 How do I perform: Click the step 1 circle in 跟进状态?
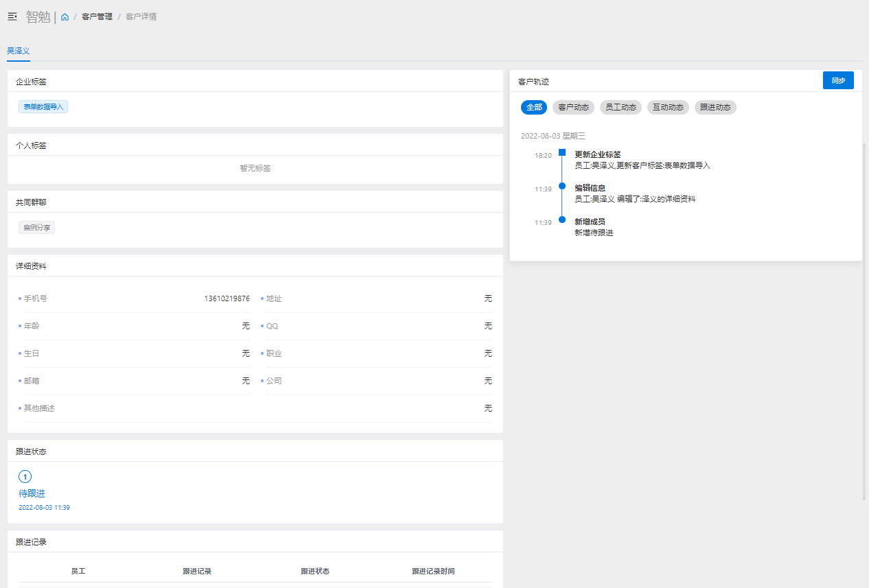[x=25, y=476]
